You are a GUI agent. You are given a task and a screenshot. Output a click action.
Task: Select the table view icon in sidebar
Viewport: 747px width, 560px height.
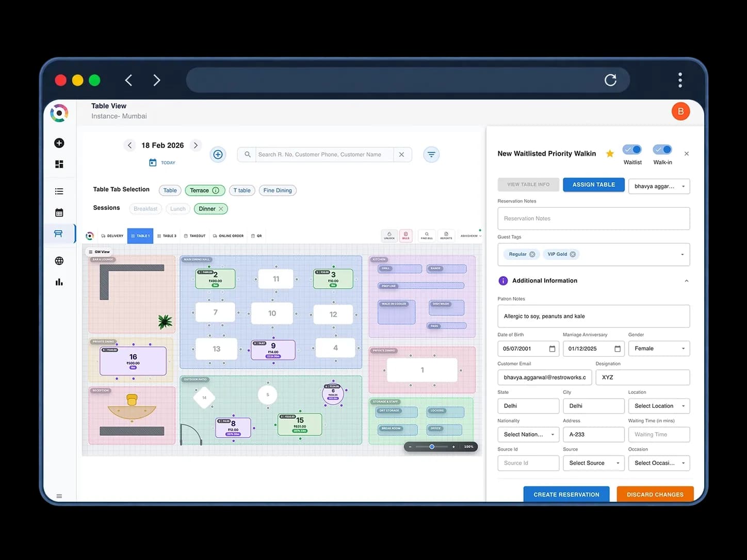point(59,234)
